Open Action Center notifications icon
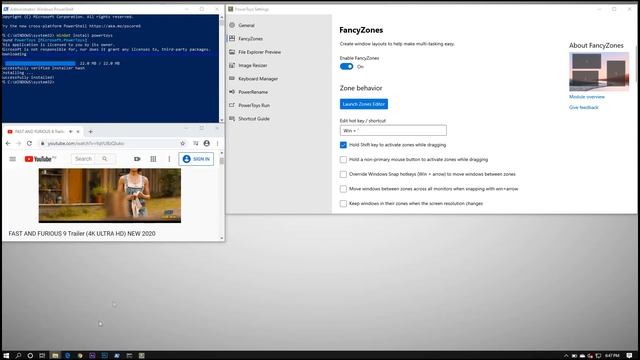The height and width of the screenshot is (360, 640). coord(629,356)
